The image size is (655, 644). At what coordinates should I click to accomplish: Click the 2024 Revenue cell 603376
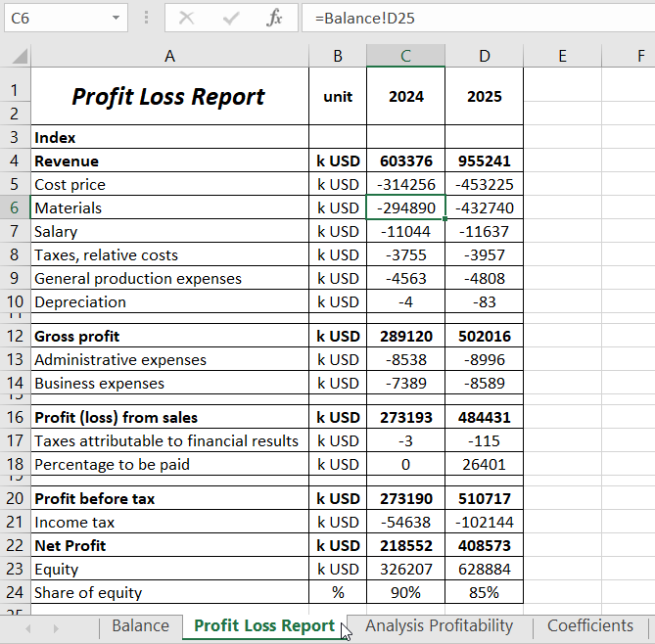click(x=405, y=161)
